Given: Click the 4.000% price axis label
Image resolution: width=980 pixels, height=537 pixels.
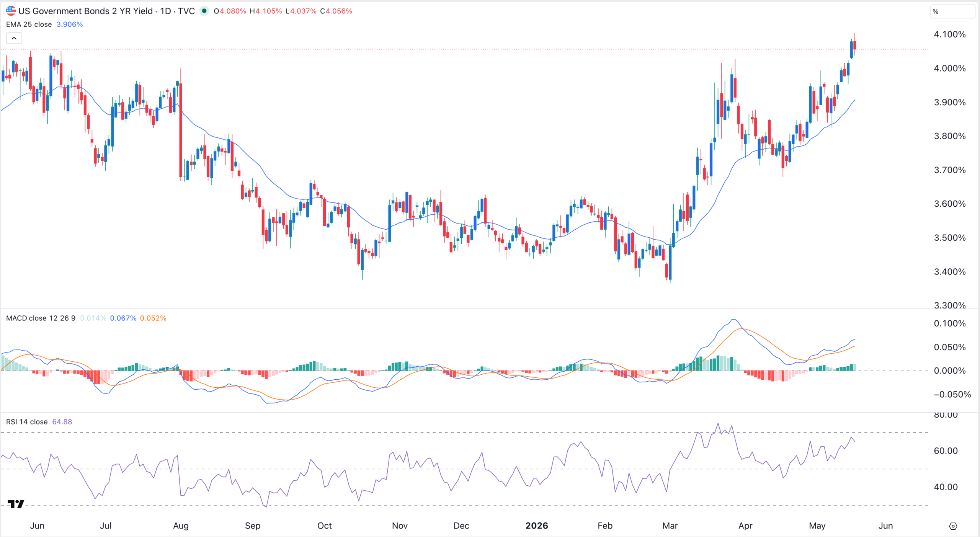Looking at the screenshot, I should pyautogui.click(x=950, y=69).
